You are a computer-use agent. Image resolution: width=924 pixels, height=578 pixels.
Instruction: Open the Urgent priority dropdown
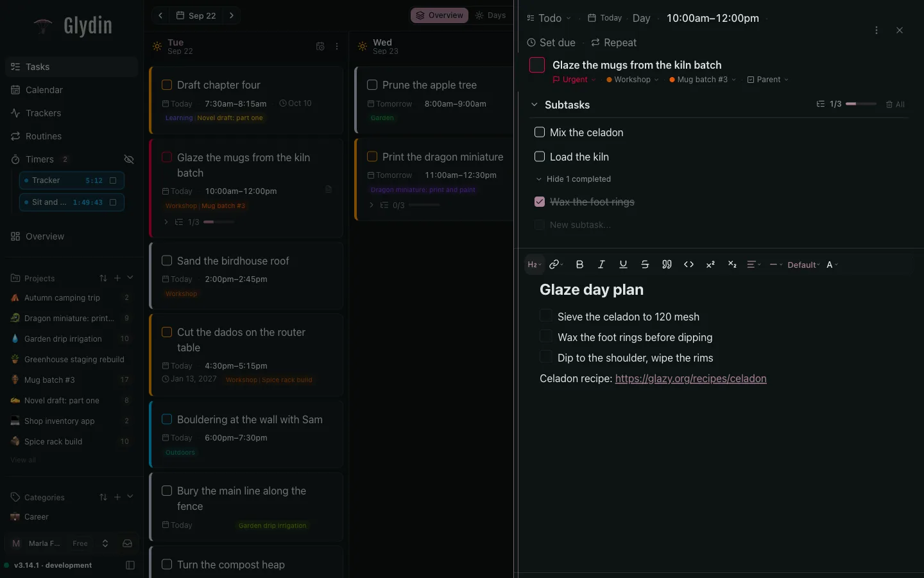coord(574,80)
